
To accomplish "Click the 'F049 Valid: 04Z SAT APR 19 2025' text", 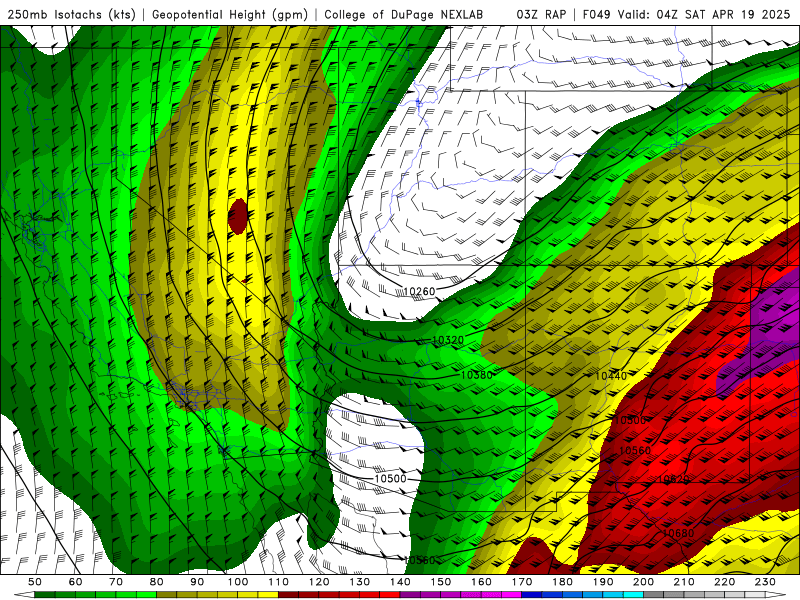I will point(686,14).
